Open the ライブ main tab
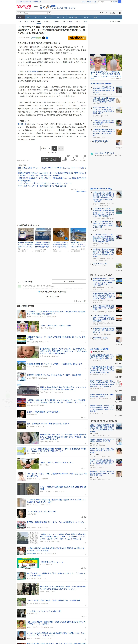 [x=37, y=17]
